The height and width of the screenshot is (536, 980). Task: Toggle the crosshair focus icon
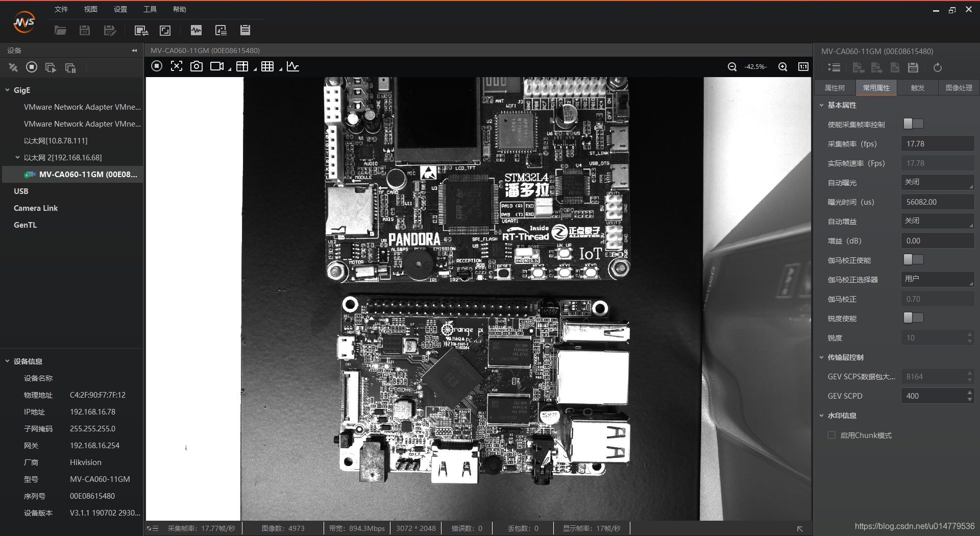point(177,66)
